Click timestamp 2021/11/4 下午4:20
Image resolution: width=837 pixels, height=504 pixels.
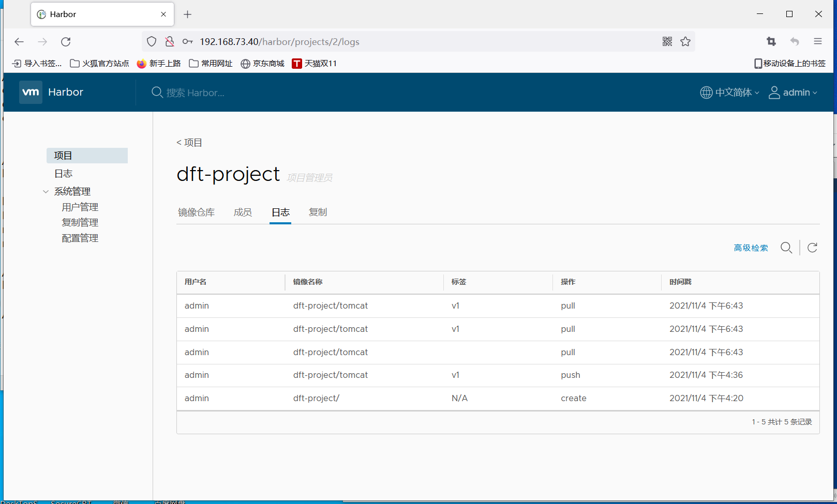tap(706, 399)
